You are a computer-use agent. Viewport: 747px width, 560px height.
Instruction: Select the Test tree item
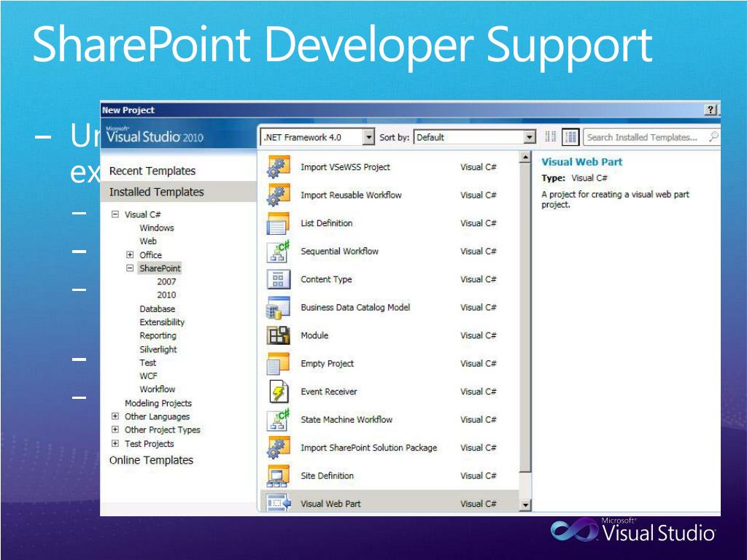point(147,363)
